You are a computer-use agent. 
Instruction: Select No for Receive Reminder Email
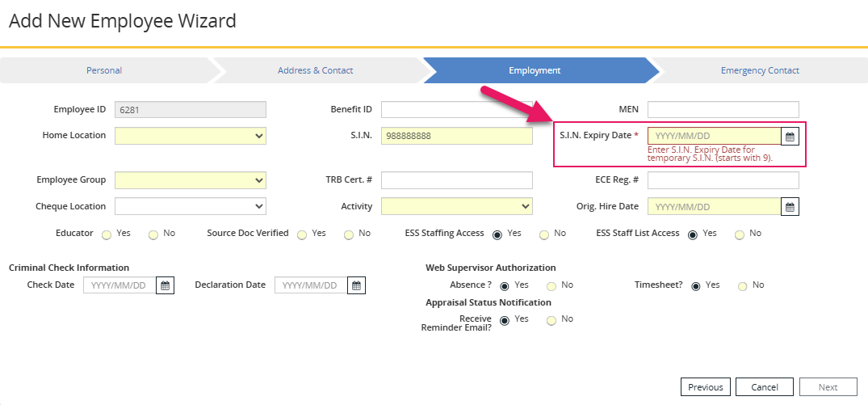click(551, 321)
